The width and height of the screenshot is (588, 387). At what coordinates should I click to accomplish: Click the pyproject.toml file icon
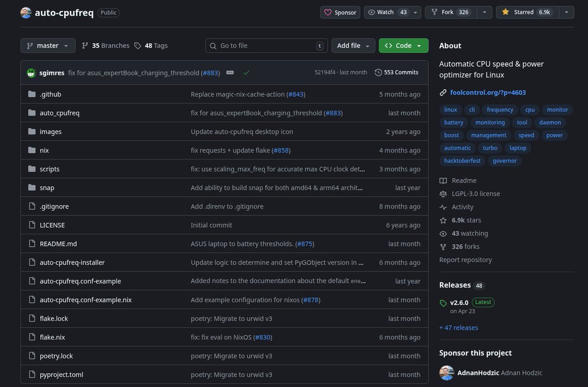32,375
